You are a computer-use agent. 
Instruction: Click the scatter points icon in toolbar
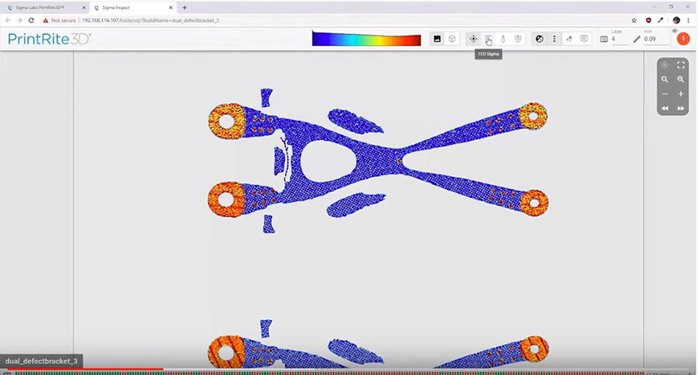(x=569, y=39)
